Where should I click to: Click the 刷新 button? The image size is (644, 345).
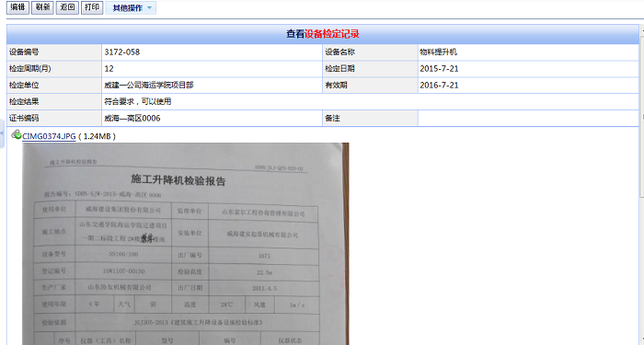pyautogui.click(x=42, y=7)
